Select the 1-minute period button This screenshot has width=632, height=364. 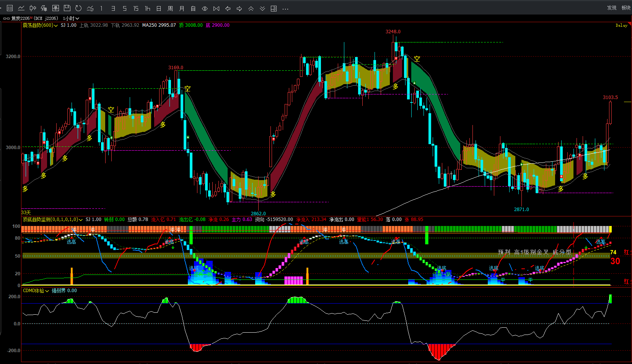point(101,8)
